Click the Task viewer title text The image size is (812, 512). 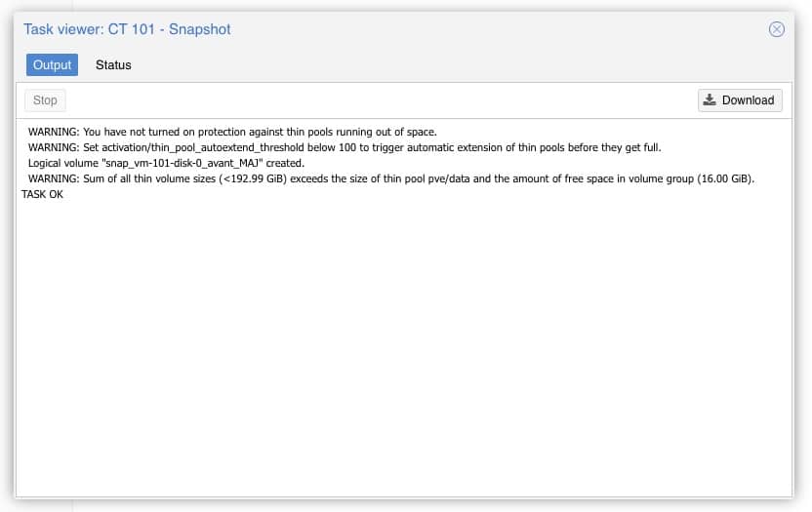tap(127, 29)
